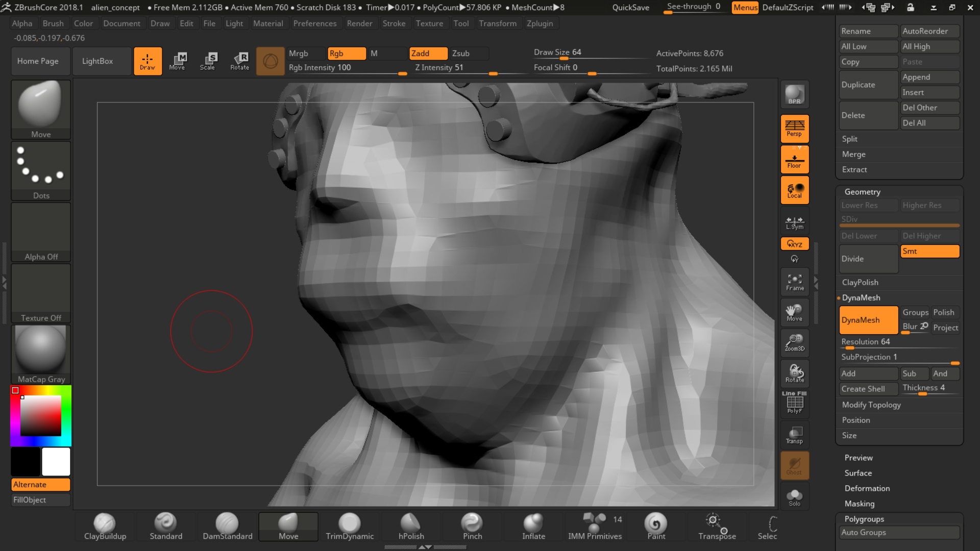Open the Render menu

[x=359, y=23]
